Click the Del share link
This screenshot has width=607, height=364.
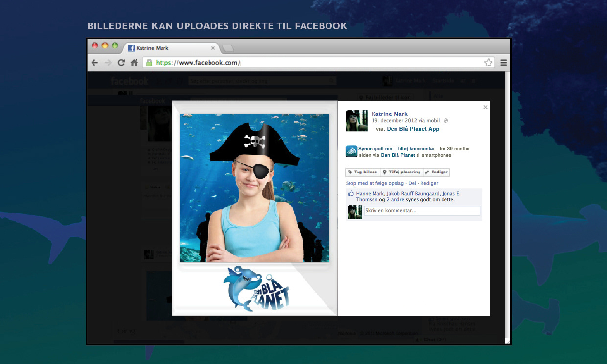pyautogui.click(x=412, y=183)
